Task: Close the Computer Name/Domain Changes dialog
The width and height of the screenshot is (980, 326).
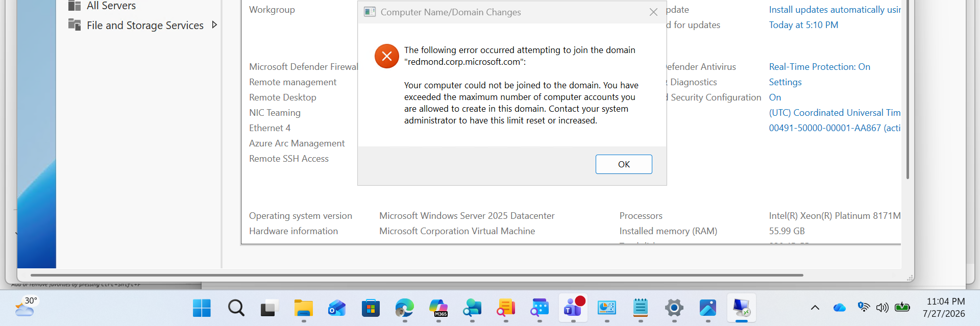Action: pos(653,12)
